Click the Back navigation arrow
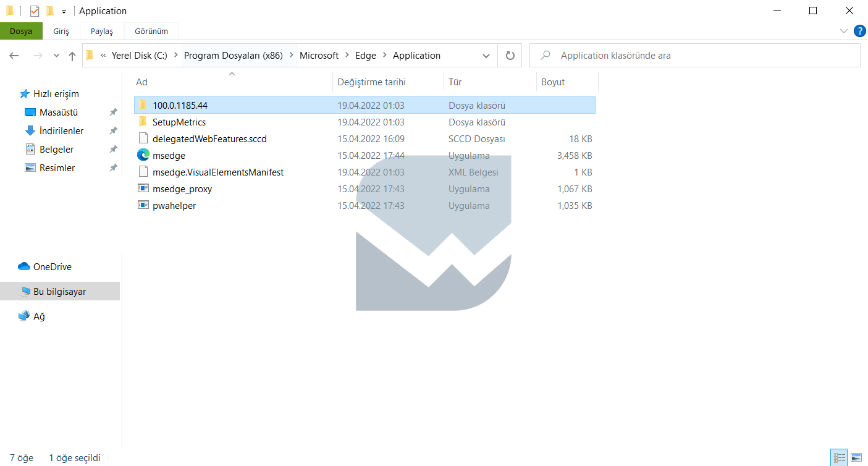Image resolution: width=868 pixels, height=466 pixels. click(14, 56)
